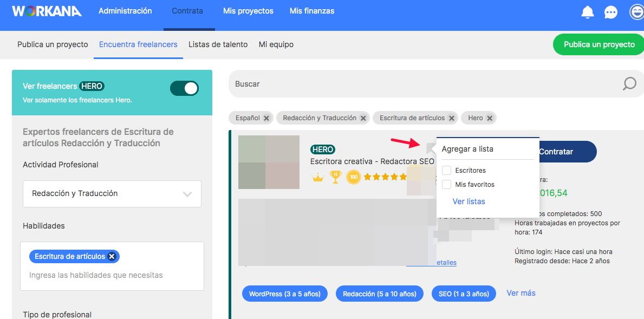Focus the Buscar search field
Screen dimensions: 644x319
436,84
